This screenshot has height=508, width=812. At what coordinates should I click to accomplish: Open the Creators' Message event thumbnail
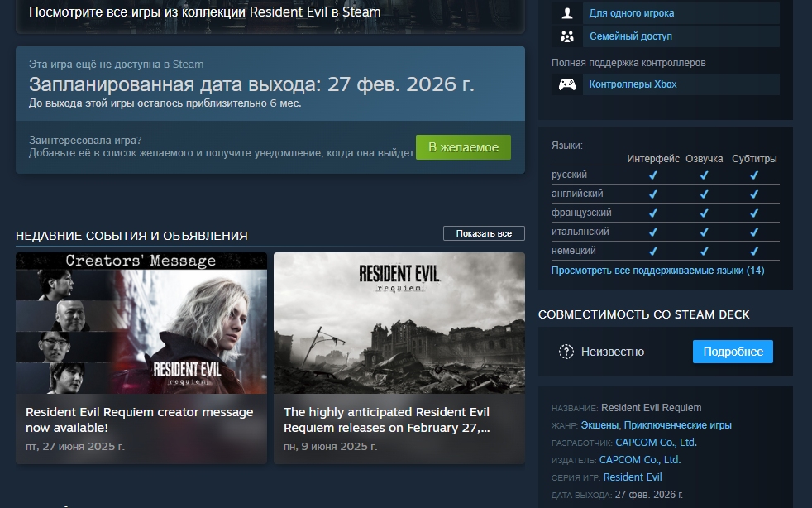click(x=141, y=323)
